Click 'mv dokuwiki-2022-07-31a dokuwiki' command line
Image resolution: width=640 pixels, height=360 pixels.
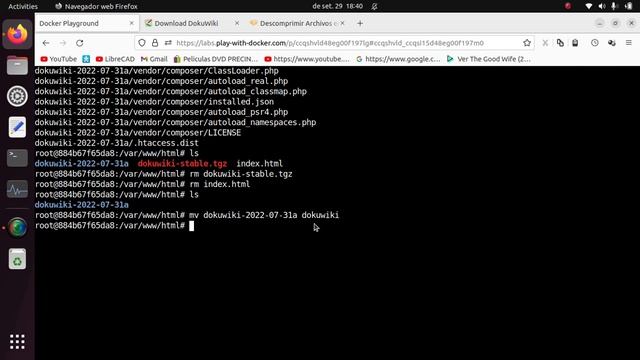tap(187, 215)
